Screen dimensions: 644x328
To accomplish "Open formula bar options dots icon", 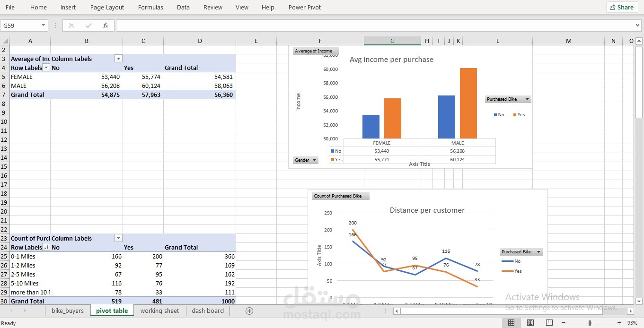I will click(55, 26).
